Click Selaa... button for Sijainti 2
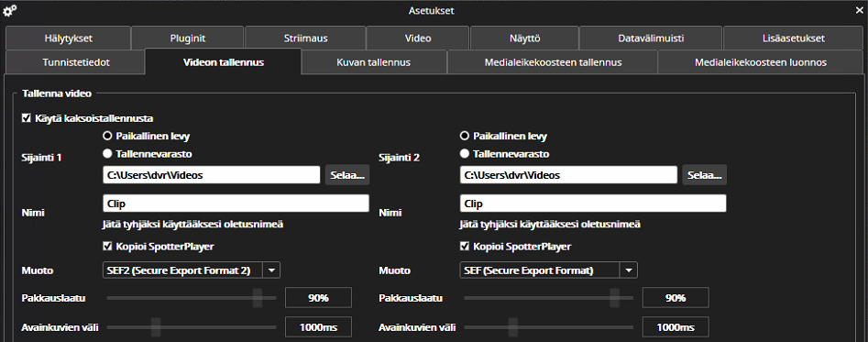 704,175
